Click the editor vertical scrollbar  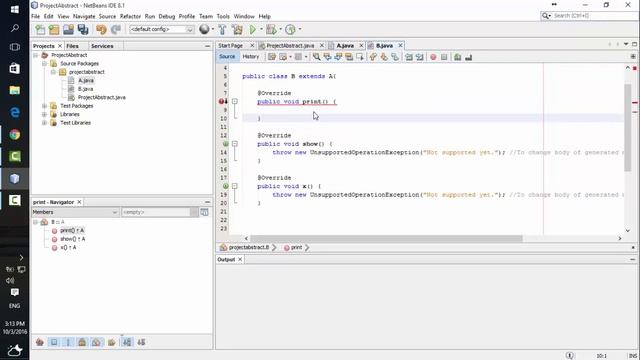point(628,127)
